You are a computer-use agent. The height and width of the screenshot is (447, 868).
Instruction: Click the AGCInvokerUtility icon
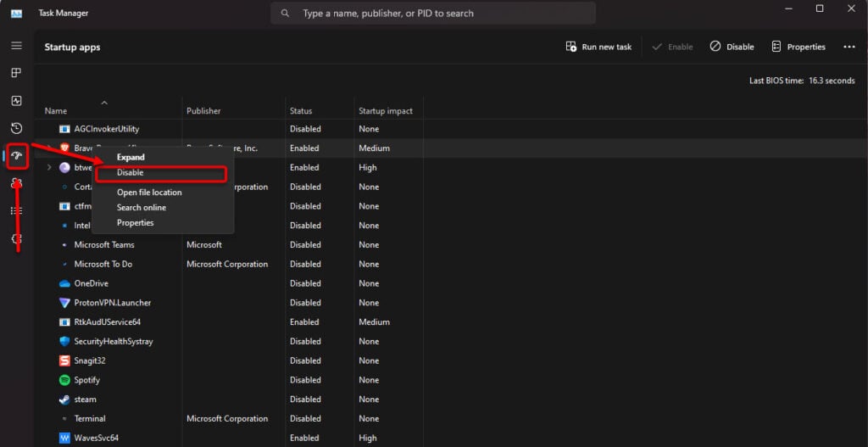pos(64,129)
